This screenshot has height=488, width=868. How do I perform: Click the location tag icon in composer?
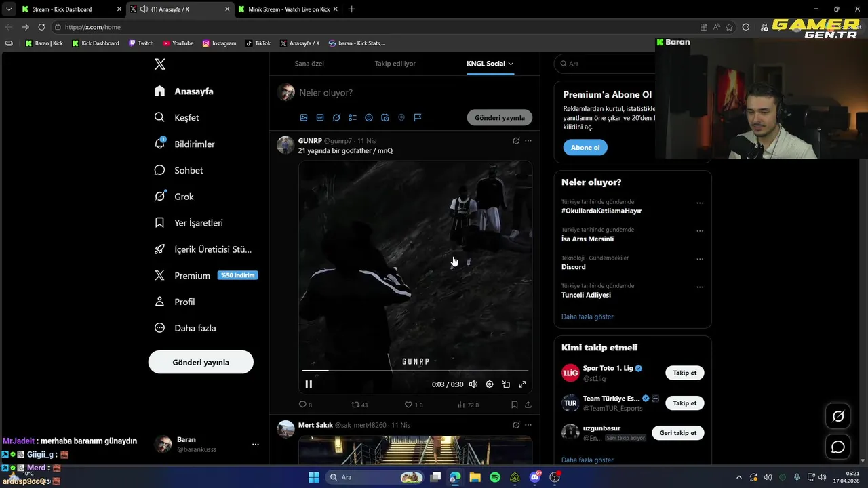(x=401, y=117)
